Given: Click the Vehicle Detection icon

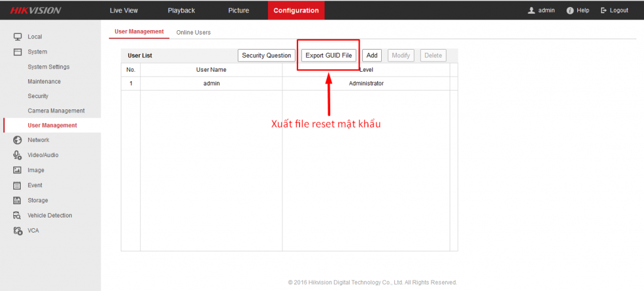Looking at the screenshot, I should 18,216.
